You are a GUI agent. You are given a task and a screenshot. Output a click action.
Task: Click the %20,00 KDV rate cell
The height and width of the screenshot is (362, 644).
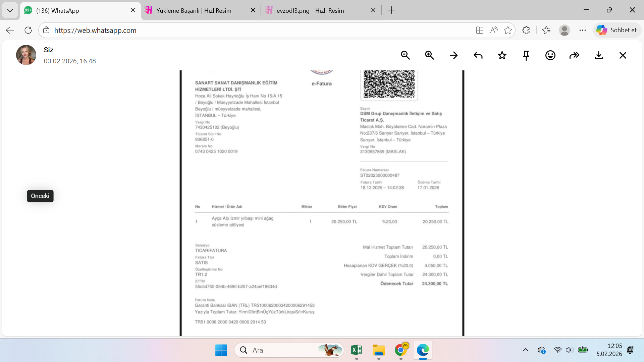(x=389, y=222)
